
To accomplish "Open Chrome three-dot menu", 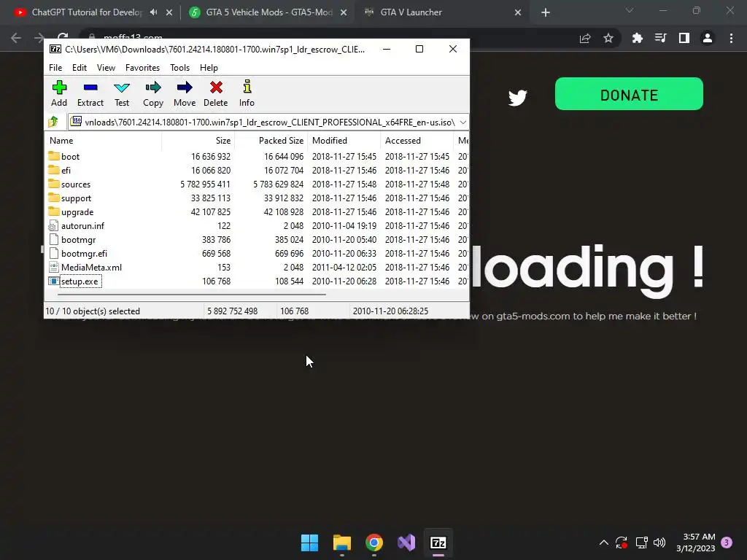I will click(x=731, y=38).
